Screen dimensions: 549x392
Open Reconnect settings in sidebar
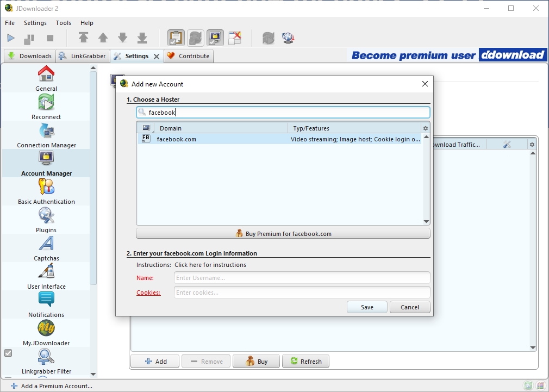point(46,107)
